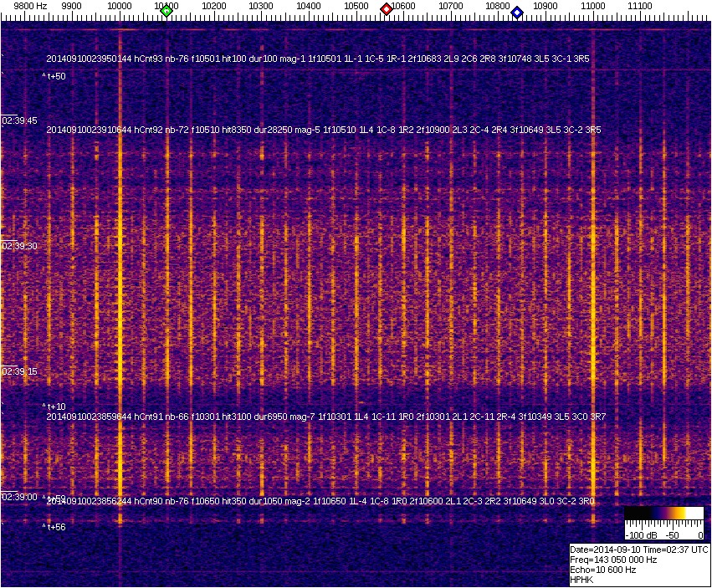The width and height of the screenshot is (712, 588).
Task: Click the 02:39:15 time label
Action: (20, 371)
